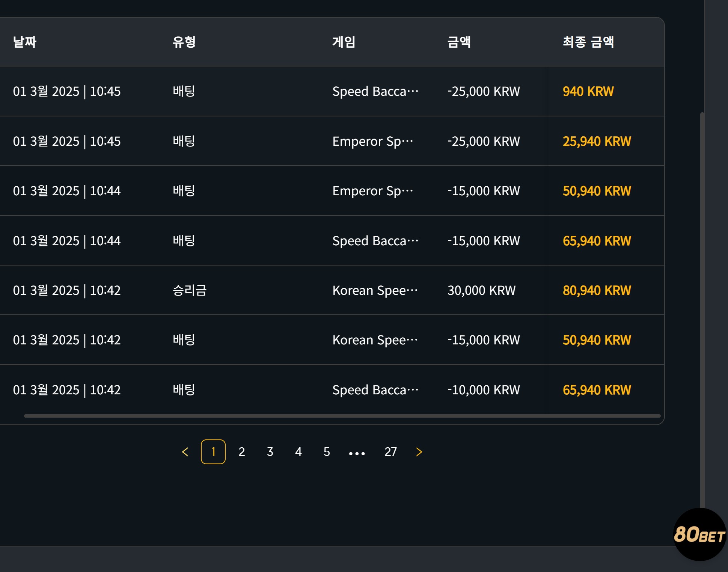The height and width of the screenshot is (572, 728).
Task: Click the 게임 column header
Action: pos(344,42)
